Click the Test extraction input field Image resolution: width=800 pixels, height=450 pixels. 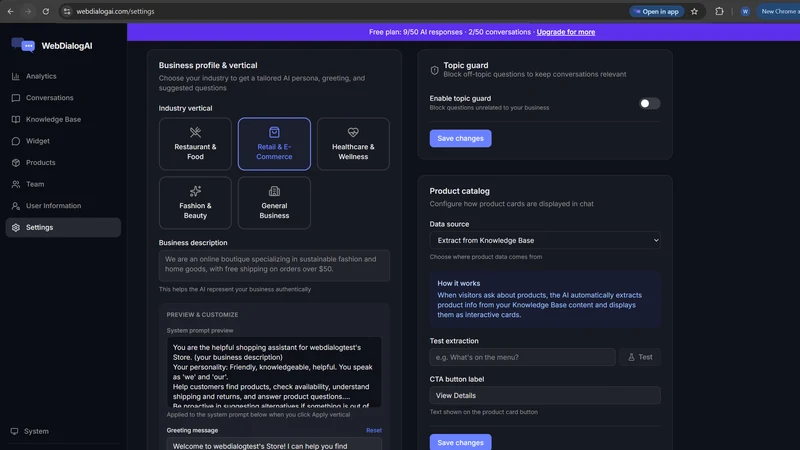[x=522, y=357]
